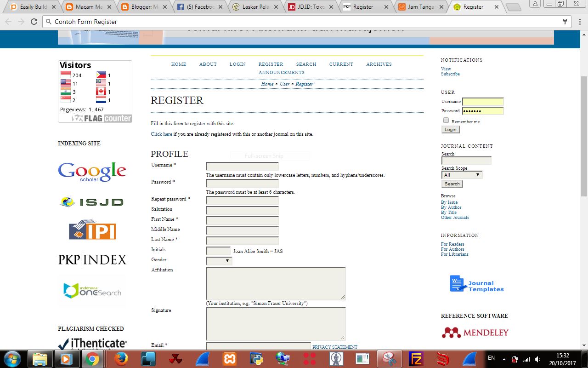The width and height of the screenshot is (588, 368).
Task: Go back with browser back arrow
Action: (9, 22)
